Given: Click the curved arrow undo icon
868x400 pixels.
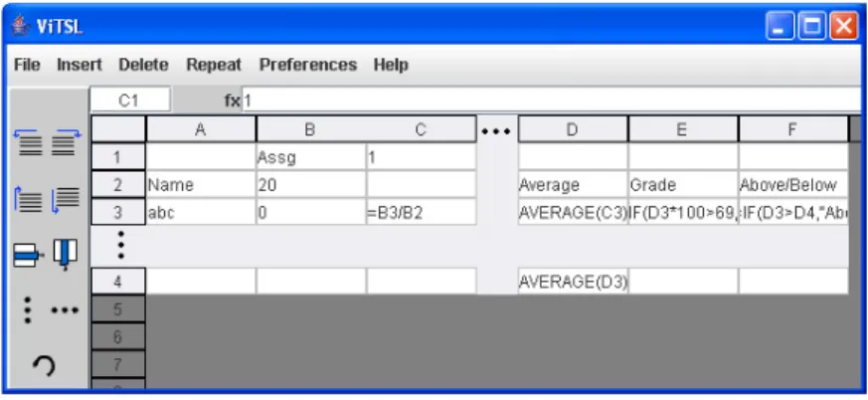Looking at the screenshot, I should pos(44,365).
